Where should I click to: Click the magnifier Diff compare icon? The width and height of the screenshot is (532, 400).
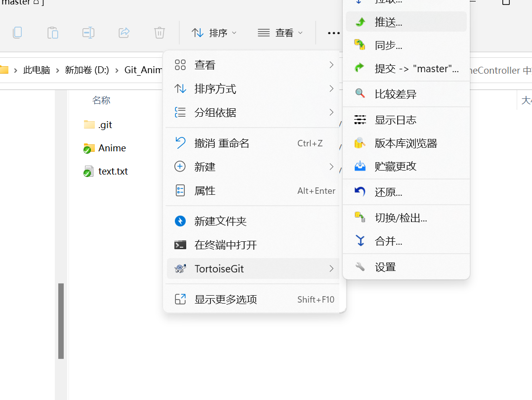360,94
